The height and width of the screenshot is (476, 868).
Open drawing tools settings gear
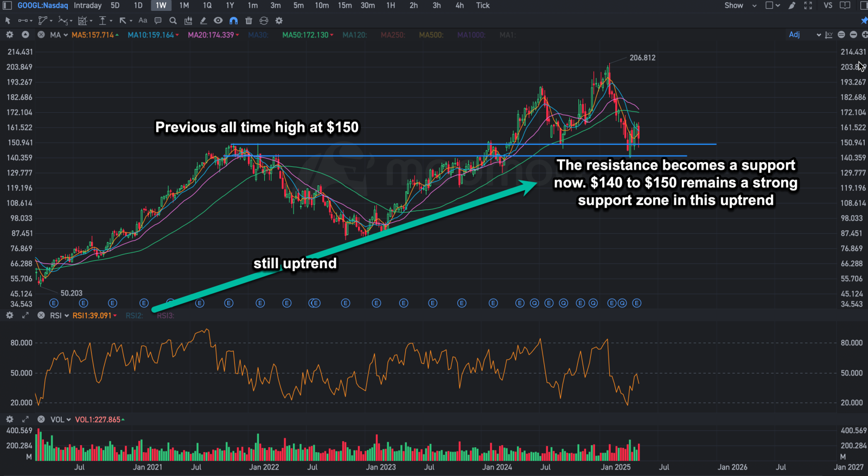click(279, 21)
